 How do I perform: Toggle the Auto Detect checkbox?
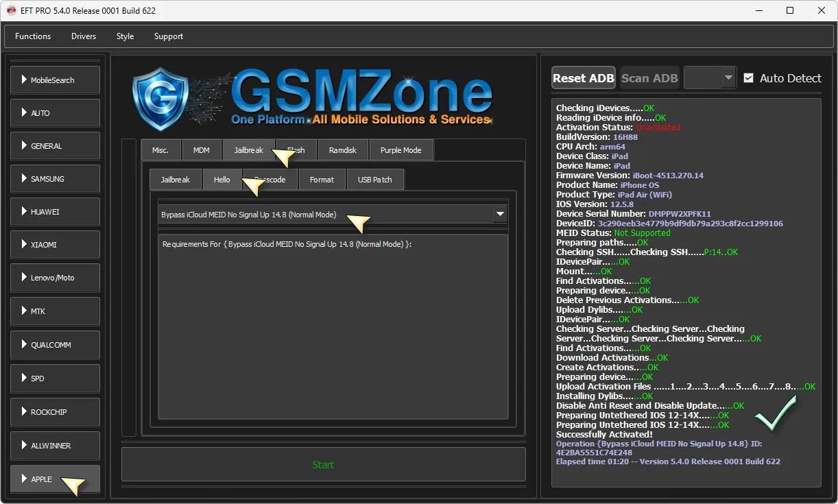pos(748,78)
